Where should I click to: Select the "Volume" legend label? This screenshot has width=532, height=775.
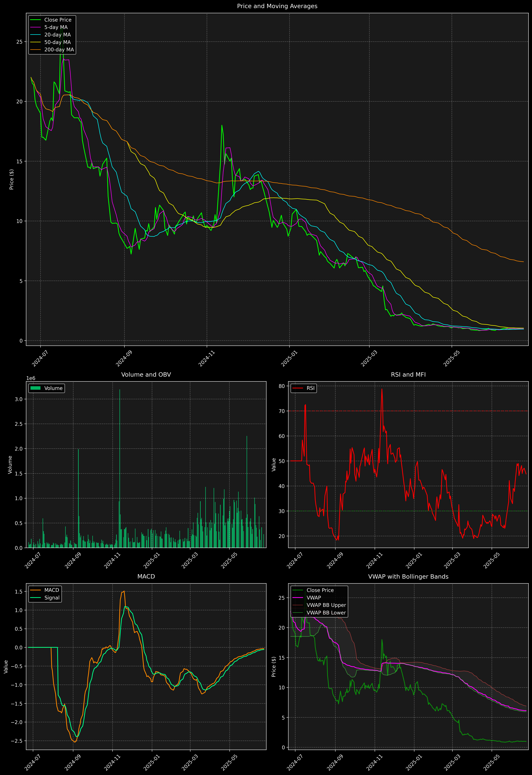(53, 388)
